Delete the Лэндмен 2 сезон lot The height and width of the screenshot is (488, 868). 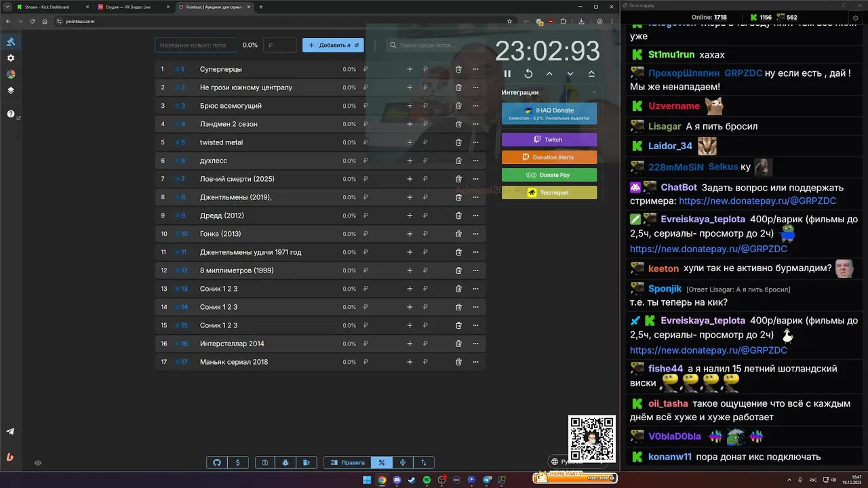458,124
